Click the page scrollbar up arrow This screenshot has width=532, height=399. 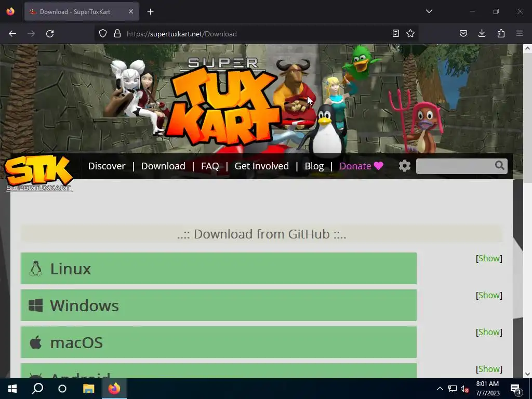point(527,48)
